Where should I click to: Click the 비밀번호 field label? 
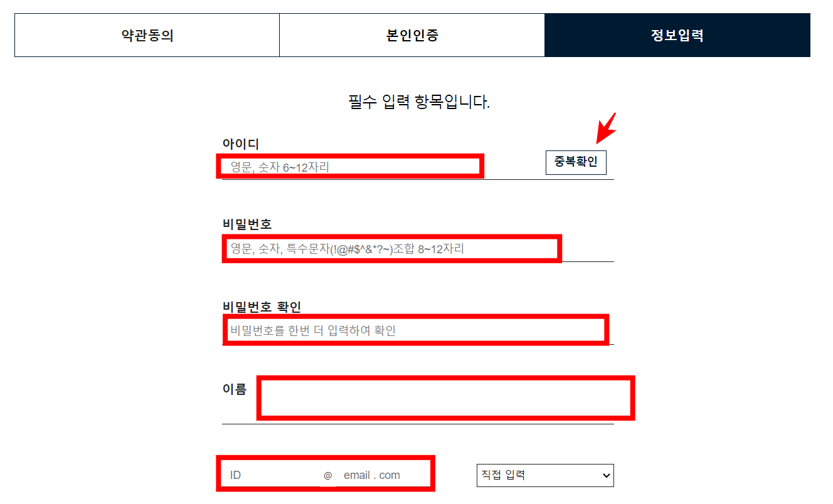coord(247,224)
